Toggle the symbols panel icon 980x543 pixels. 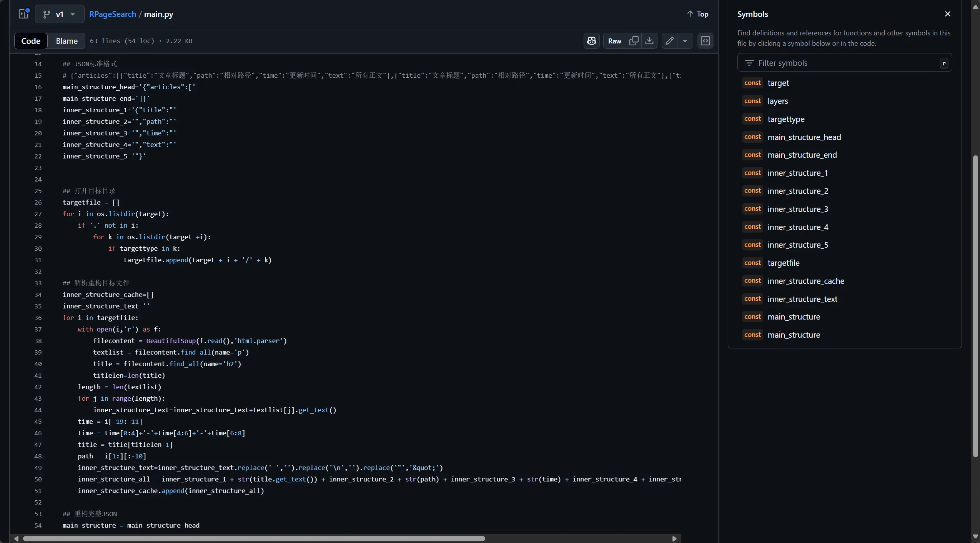pyautogui.click(x=705, y=41)
